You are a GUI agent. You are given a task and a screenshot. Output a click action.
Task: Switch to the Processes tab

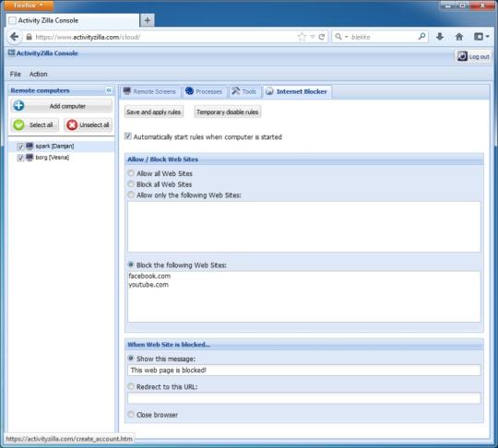point(204,91)
